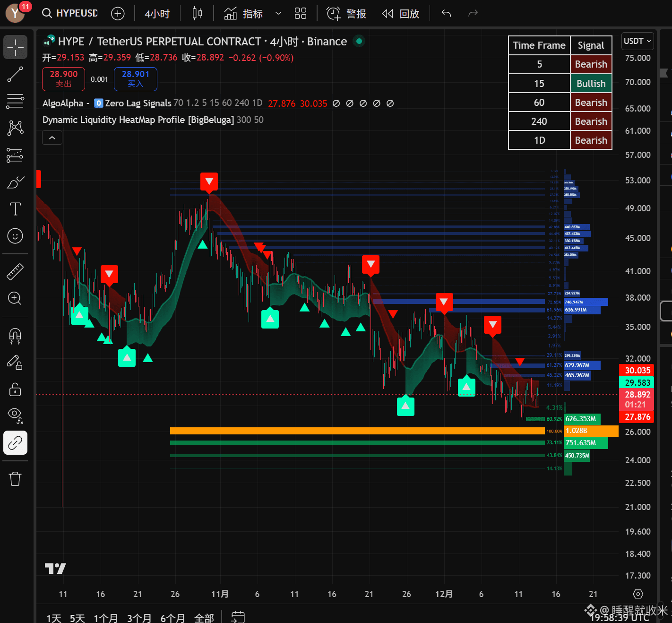Click the Bearish signal cell for 240
672x623 pixels.
pos(591,121)
